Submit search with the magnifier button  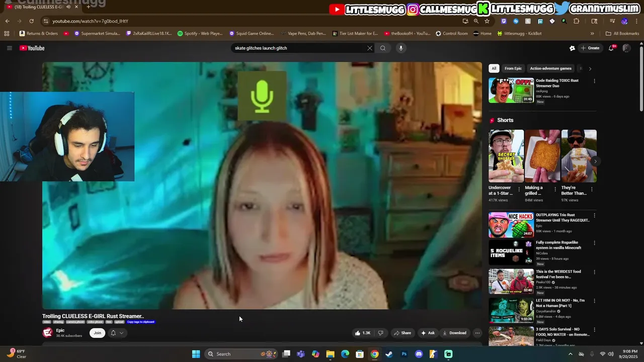(x=383, y=48)
